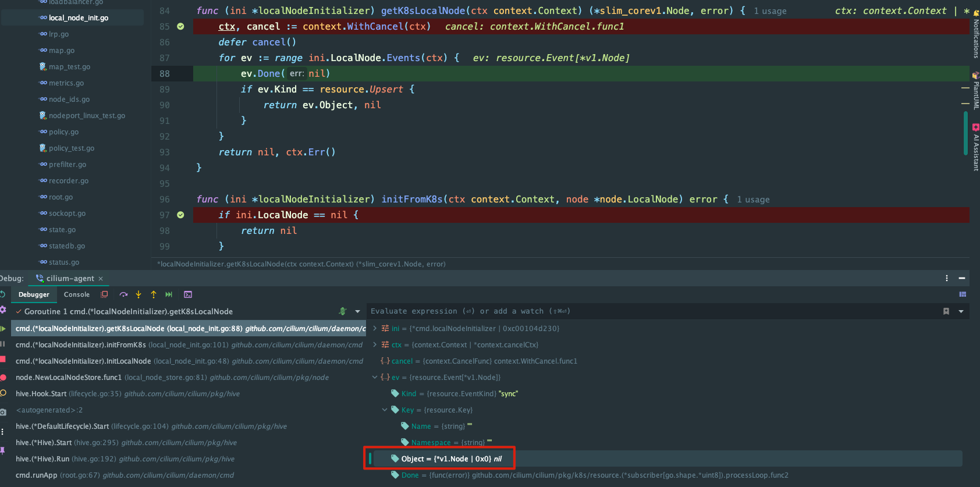Click the editor vertical scrollbar thumb

tap(965, 133)
